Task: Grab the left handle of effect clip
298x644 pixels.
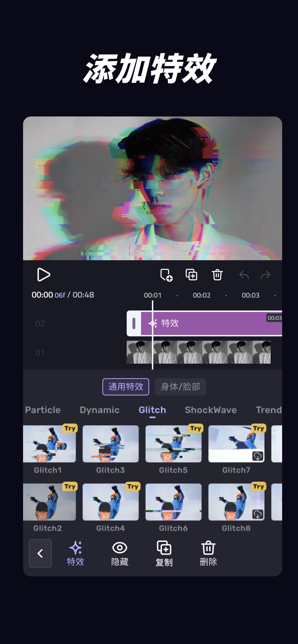Action: [x=134, y=323]
